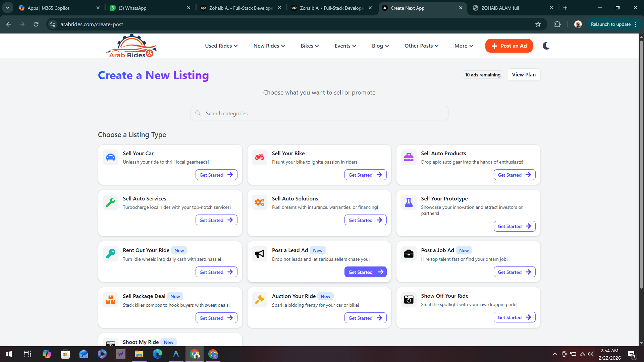The width and height of the screenshot is (644, 362).
Task: Click the key icon on Rent Out Your Ride
Action: (x=110, y=254)
